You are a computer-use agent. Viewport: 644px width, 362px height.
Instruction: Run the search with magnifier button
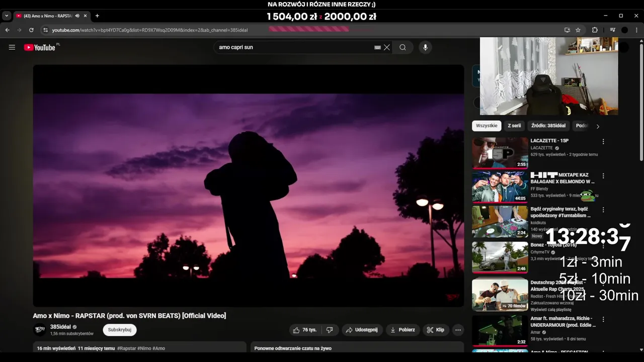coord(403,47)
